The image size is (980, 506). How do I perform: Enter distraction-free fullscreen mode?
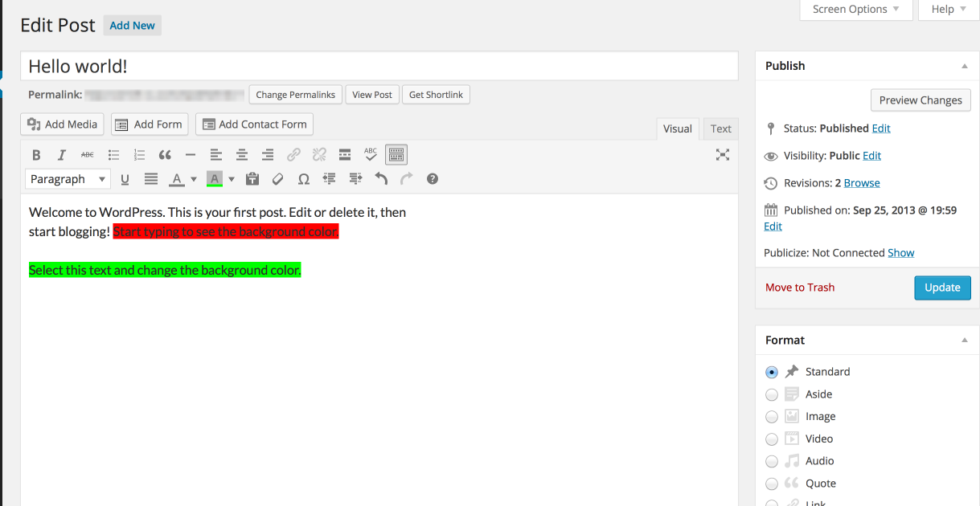pos(723,155)
